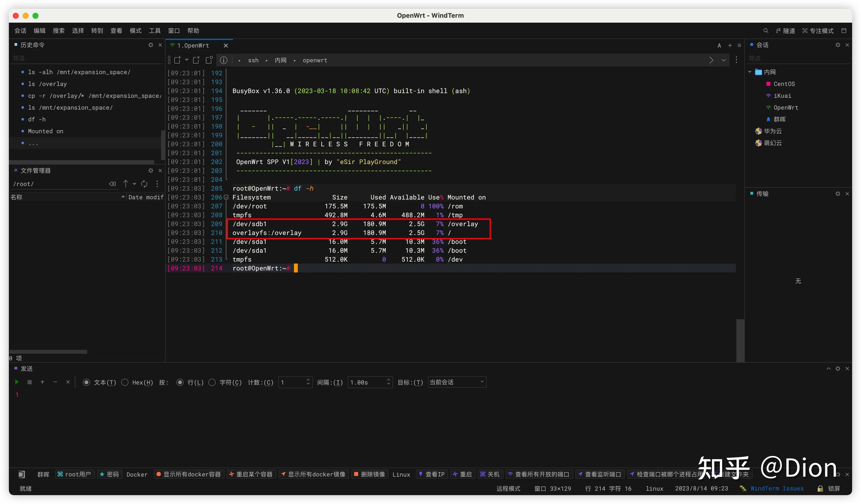Image resolution: width=861 pixels, height=504 pixels.
Task: Click the info circle icon in the terminal toolbar
Action: coord(223,60)
